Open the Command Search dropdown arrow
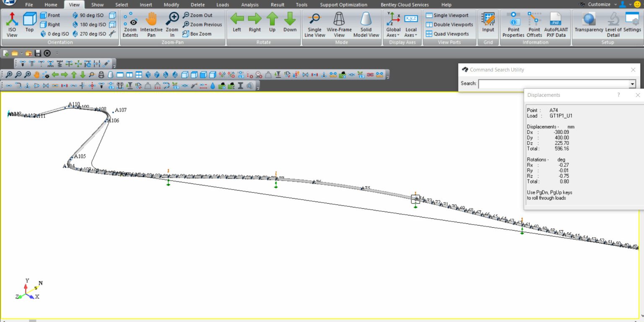Viewport: 644px width, 322px height. (632, 84)
